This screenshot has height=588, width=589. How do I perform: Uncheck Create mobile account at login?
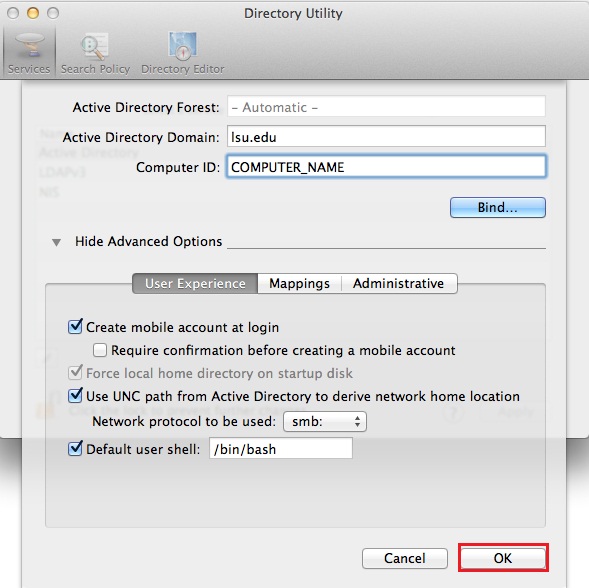coord(75,326)
